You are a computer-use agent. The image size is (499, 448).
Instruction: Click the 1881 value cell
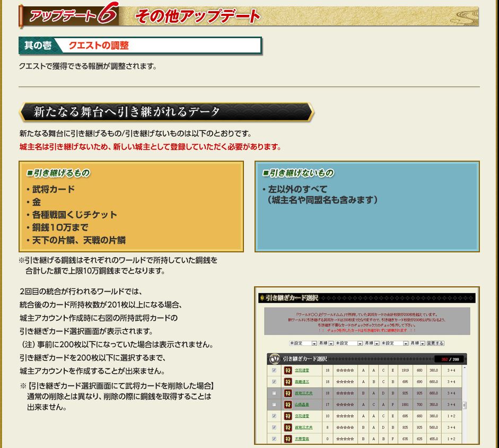coord(405,405)
